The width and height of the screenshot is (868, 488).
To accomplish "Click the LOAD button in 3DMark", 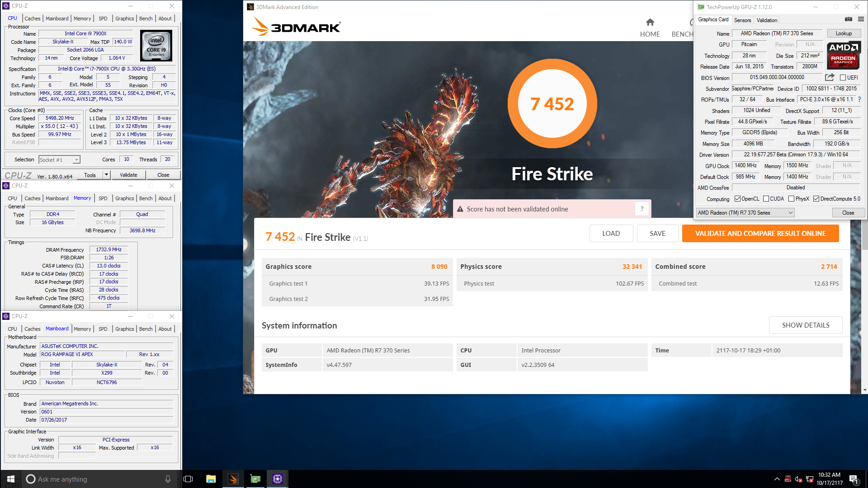I will [611, 234].
